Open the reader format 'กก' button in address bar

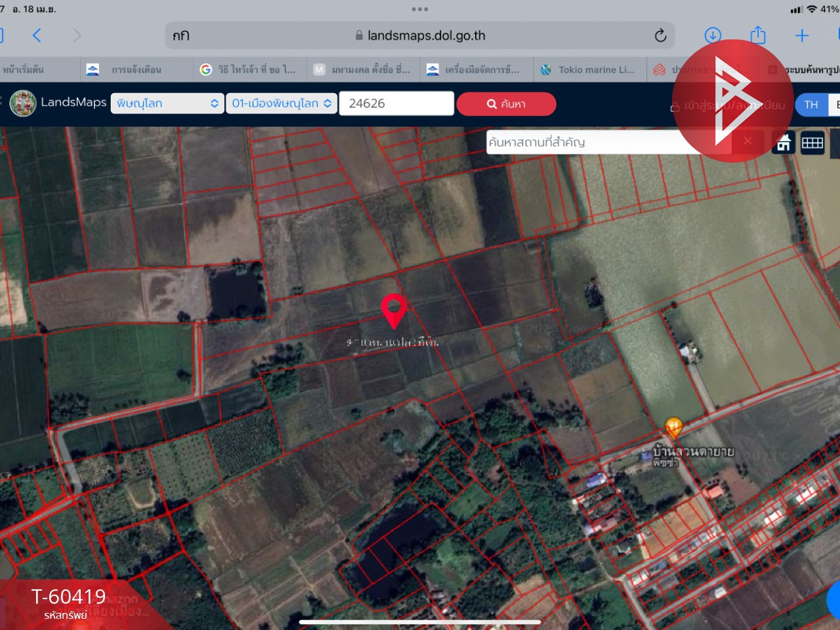[x=181, y=35]
